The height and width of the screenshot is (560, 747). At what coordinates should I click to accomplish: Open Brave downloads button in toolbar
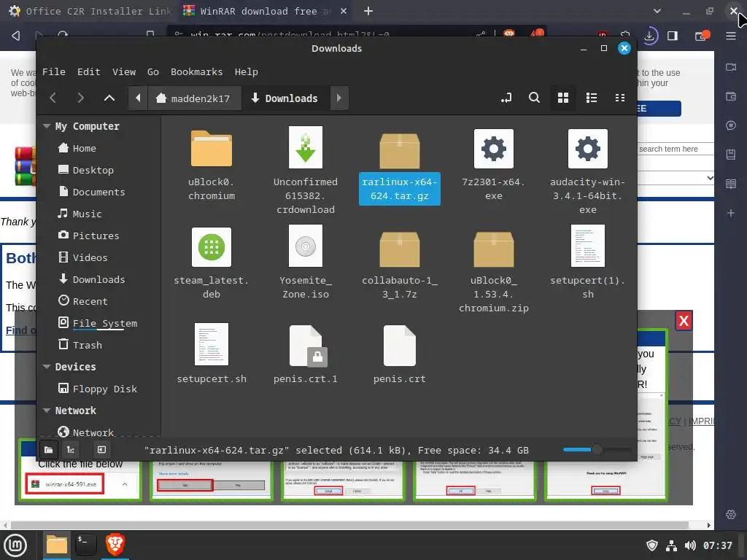pyautogui.click(x=649, y=36)
